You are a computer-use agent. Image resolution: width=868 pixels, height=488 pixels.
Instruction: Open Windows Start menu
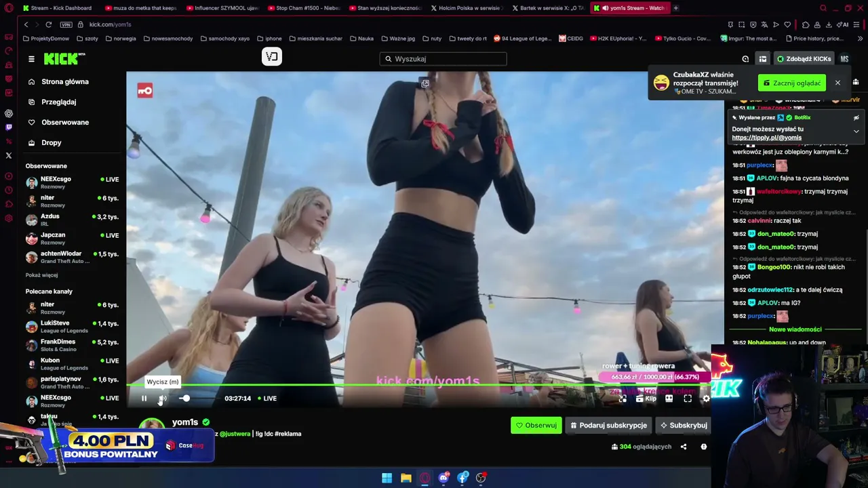387,478
